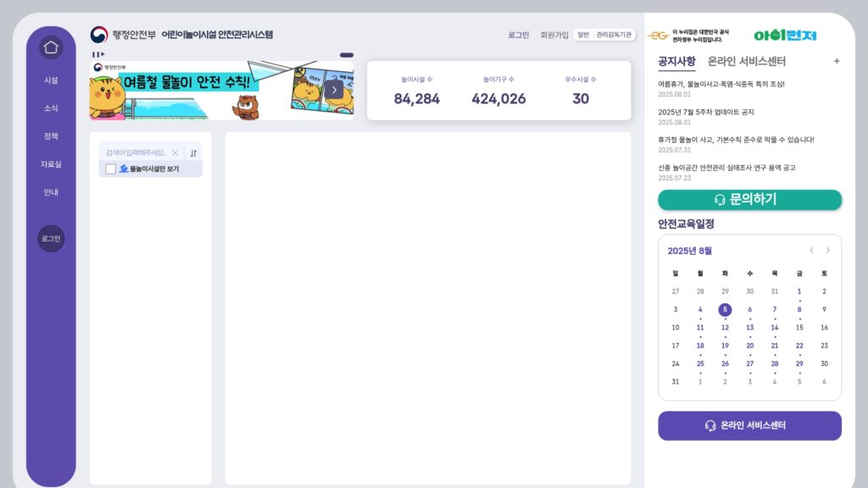Click the 2025년 8월 calendar heading
Viewport: 868px width, 488px height.
(x=689, y=251)
